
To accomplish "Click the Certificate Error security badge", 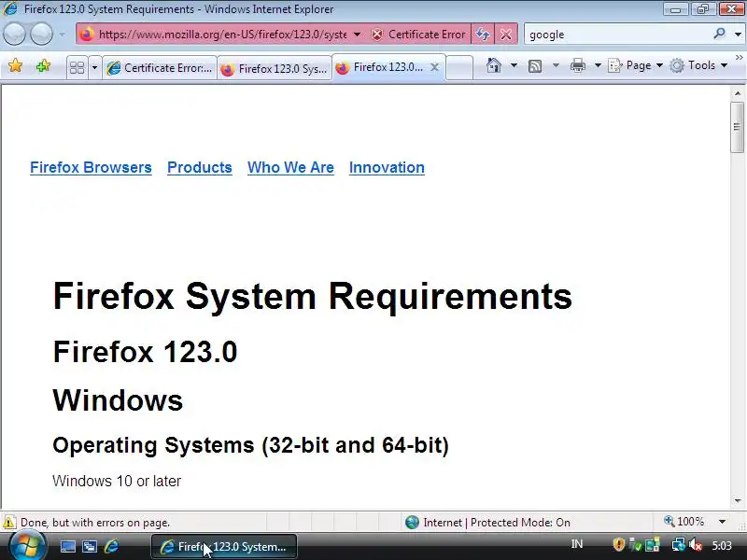I will pos(418,35).
